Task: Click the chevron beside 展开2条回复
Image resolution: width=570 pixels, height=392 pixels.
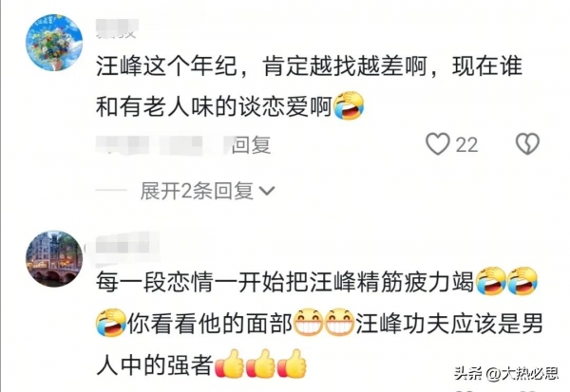Action: [x=267, y=191]
